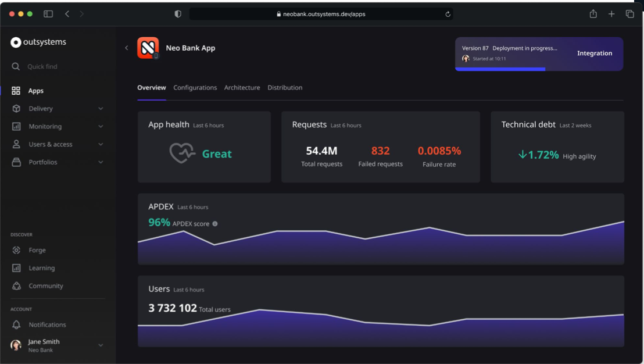Open the Learning link
This screenshot has height=364, width=644.
[x=41, y=268]
